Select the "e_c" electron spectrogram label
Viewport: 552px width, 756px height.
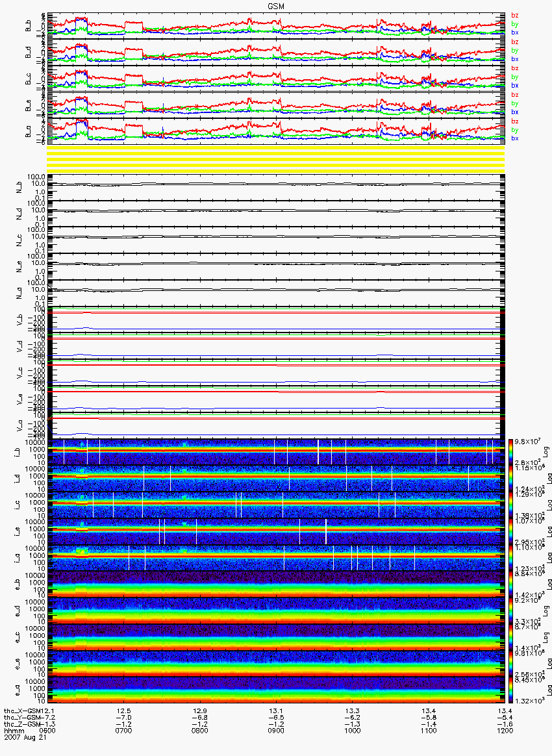pyautogui.click(x=17, y=638)
